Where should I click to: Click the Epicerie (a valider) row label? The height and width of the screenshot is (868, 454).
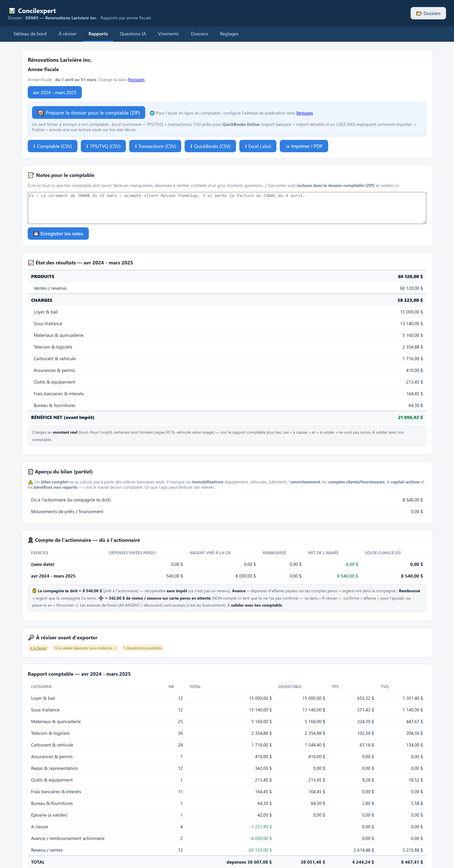(49, 815)
